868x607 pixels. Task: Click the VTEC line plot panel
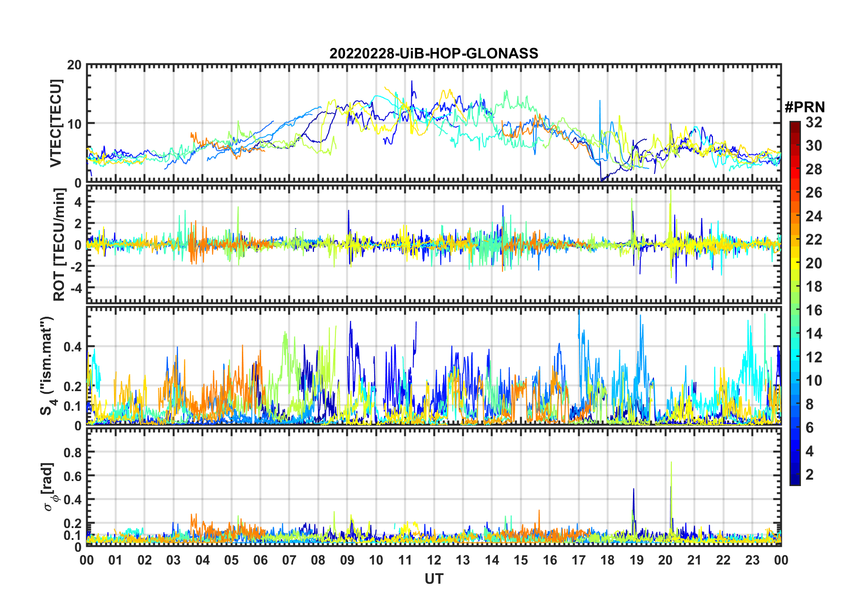434,123
